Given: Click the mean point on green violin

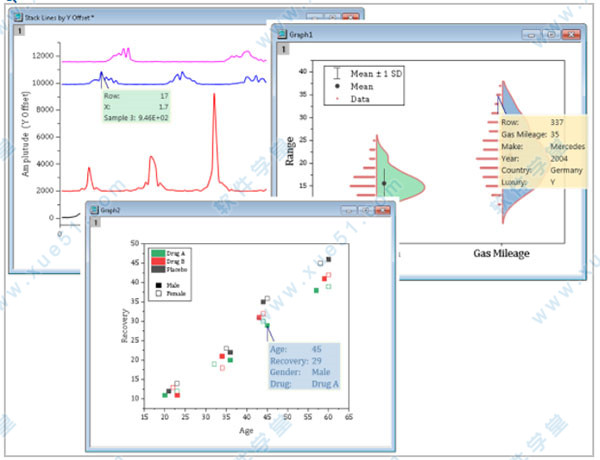Looking at the screenshot, I should point(384,183).
